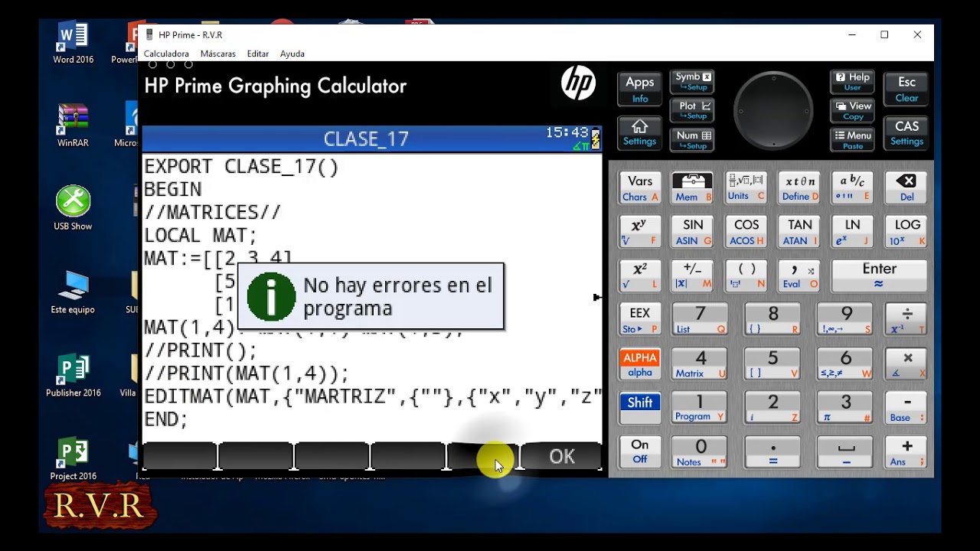Tap the EEX Sto key

click(x=639, y=320)
